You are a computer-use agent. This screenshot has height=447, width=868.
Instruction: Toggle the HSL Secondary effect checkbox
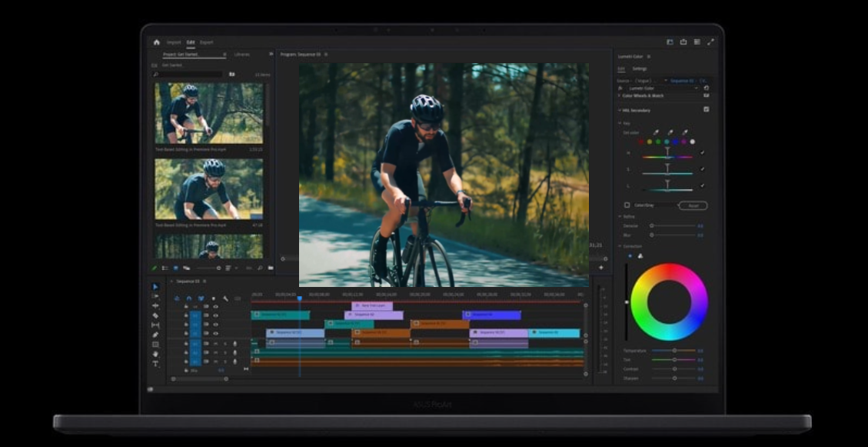[x=706, y=109]
